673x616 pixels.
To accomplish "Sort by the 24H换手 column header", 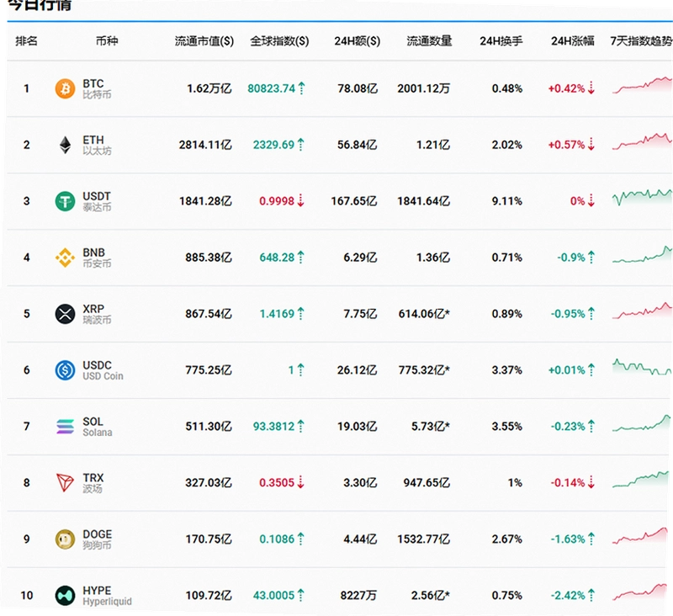I will tap(501, 41).
